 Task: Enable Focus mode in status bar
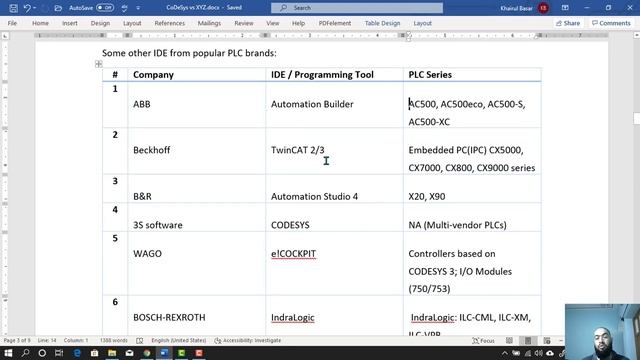click(x=483, y=340)
